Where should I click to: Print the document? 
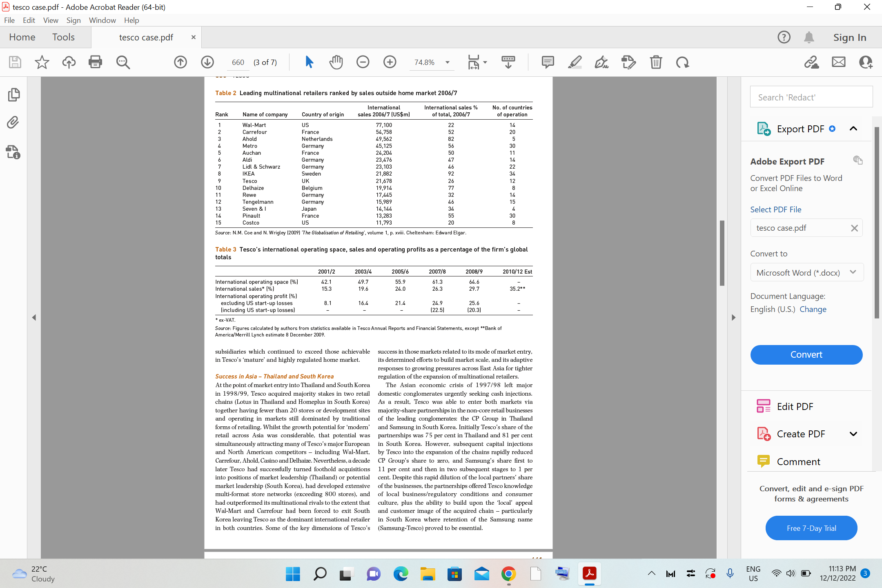(x=95, y=62)
